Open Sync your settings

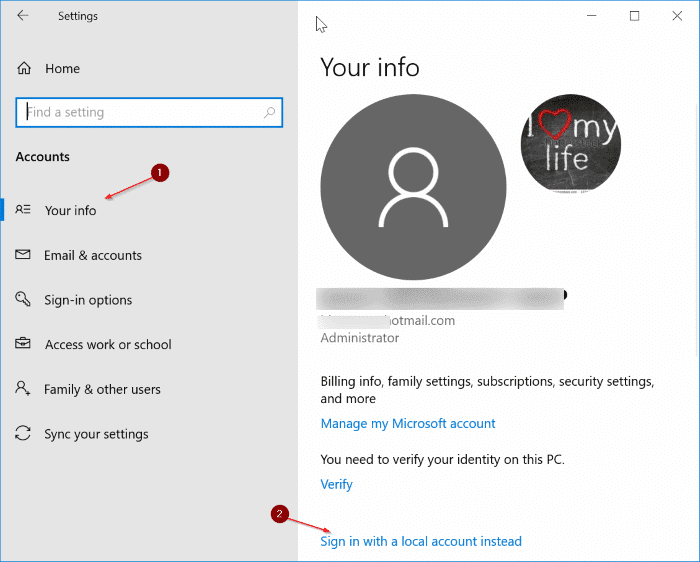96,434
